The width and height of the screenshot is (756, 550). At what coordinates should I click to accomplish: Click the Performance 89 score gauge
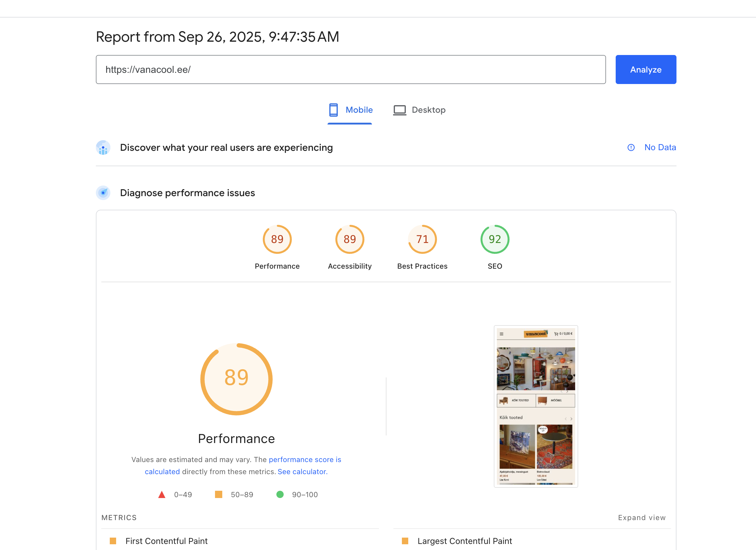click(x=277, y=239)
